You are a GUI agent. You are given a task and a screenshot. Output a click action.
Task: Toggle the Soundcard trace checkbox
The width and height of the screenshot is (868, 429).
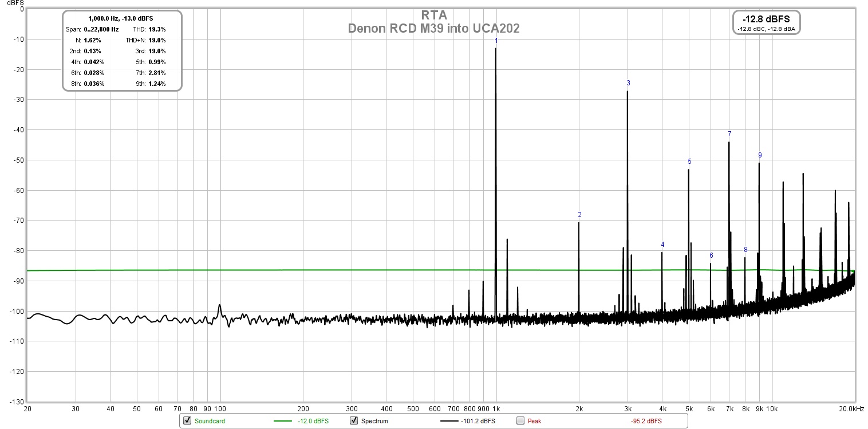tap(187, 421)
